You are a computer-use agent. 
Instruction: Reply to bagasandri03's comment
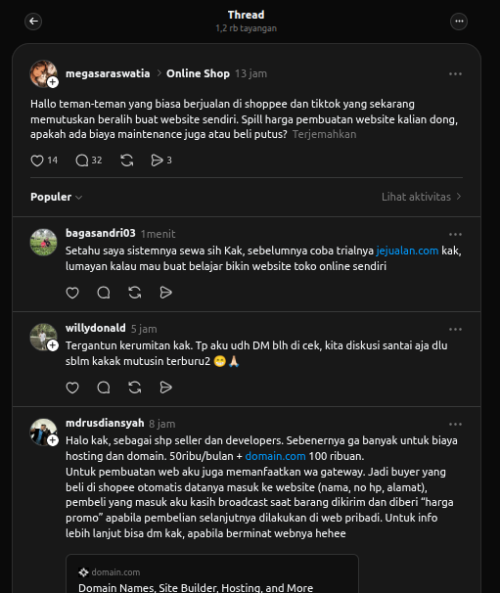point(104,293)
